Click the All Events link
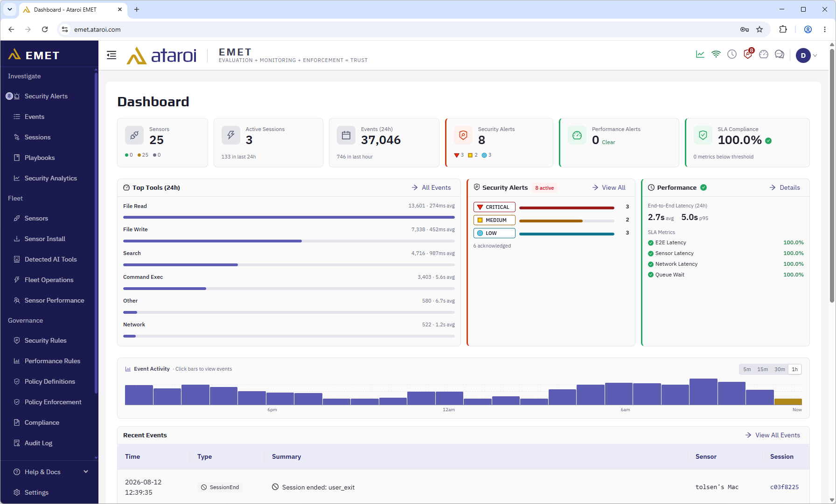Screen dimensions: 836x504 tap(431, 187)
